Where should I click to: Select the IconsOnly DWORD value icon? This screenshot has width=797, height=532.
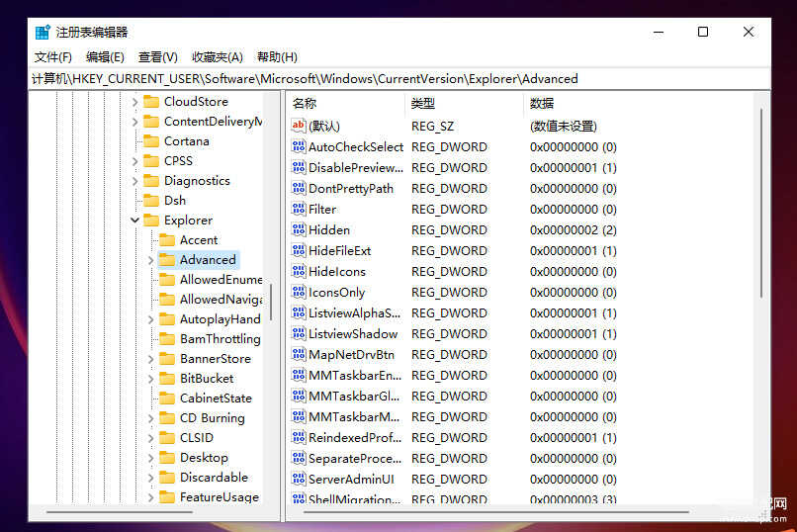[x=299, y=292]
